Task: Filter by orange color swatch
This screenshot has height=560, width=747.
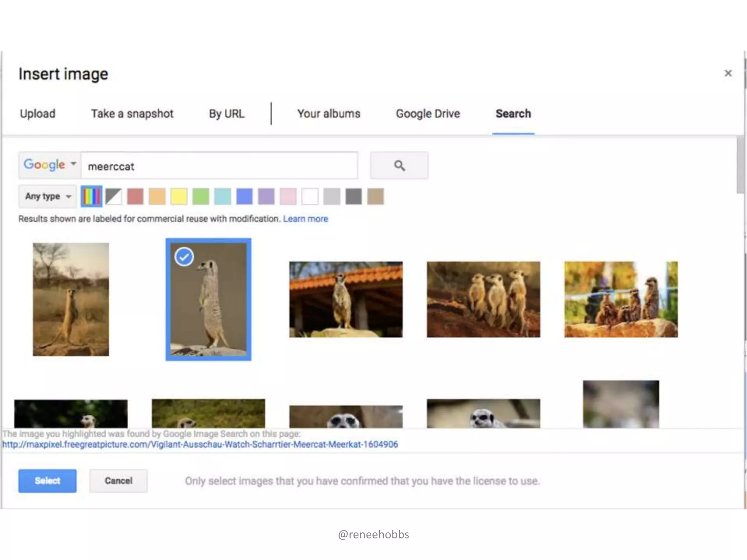Action: click(157, 197)
